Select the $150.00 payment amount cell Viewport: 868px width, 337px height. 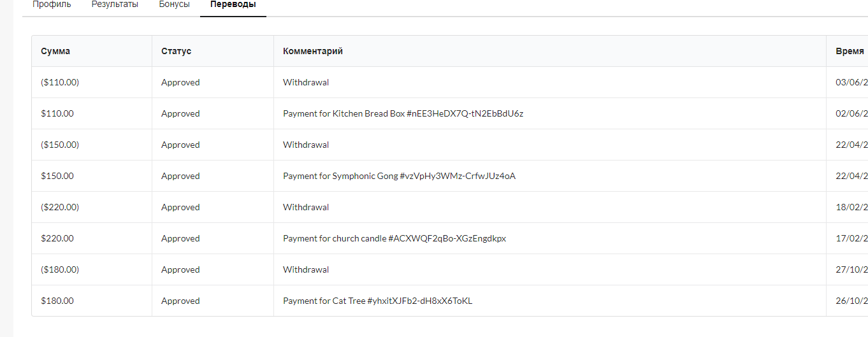57,176
